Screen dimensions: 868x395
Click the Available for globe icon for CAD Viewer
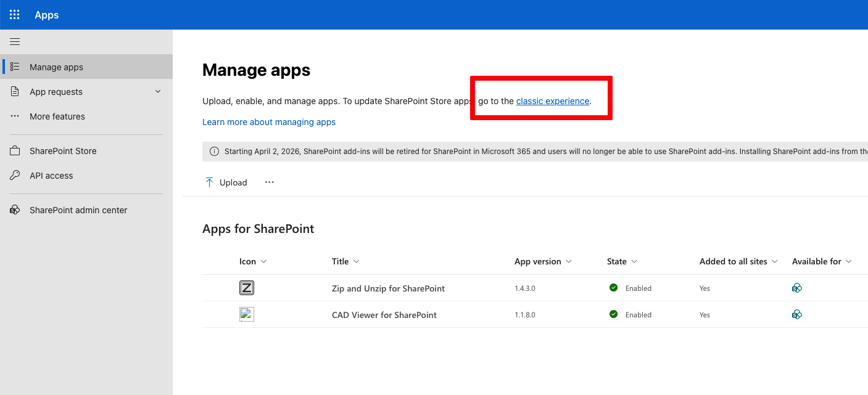click(x=796, y=314)
